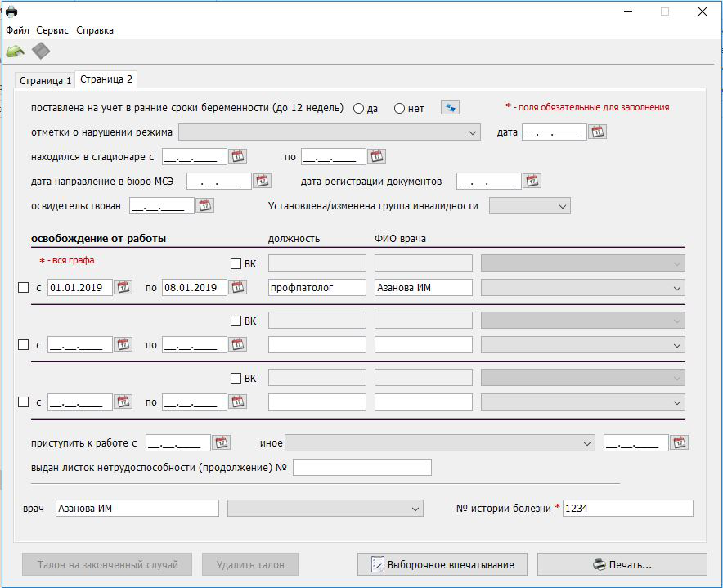723x588 pixels.
Task: Select the 'да' radio button
Action: pos(358,108)
